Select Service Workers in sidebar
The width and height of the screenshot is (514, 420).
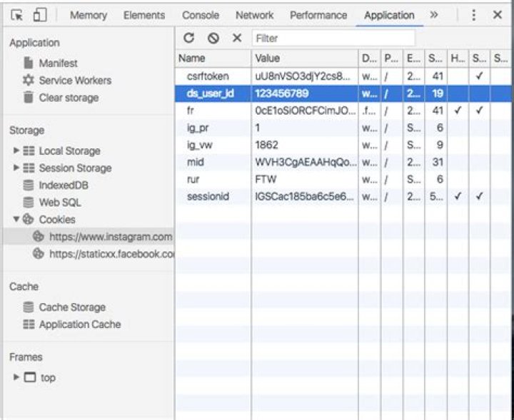[75, 80]
